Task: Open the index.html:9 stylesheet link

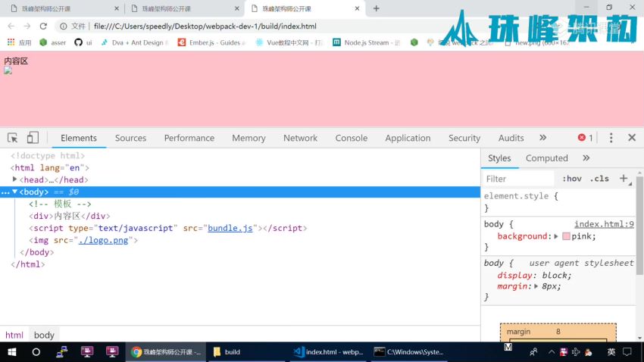Action: (x=604, y=224)
